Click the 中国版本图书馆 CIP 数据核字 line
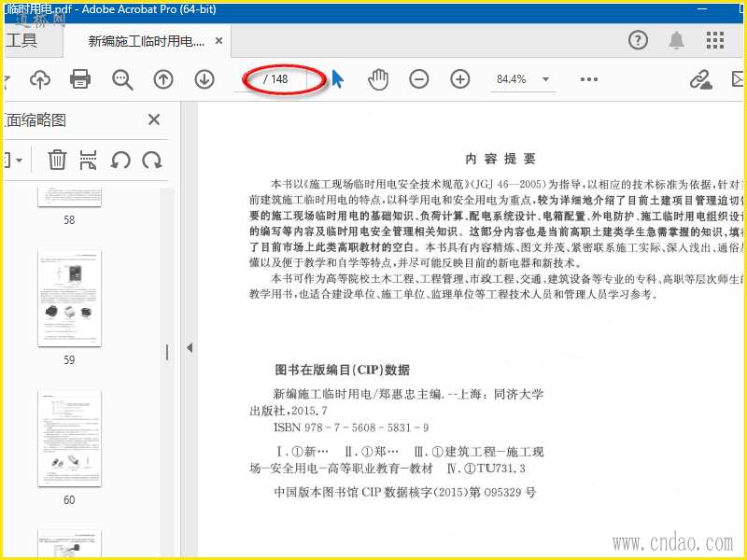The width and height of the screenshot is (747, 560). (405, 492)
